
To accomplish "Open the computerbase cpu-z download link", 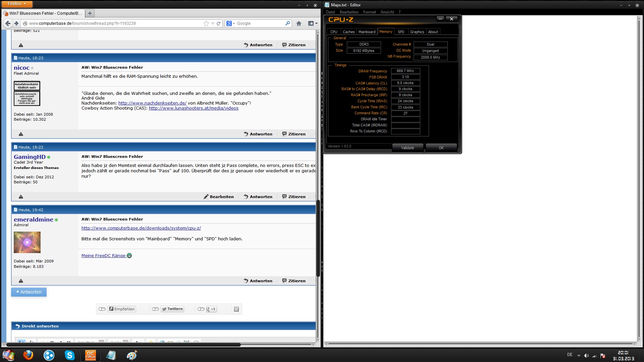I will tap(141, 228).
